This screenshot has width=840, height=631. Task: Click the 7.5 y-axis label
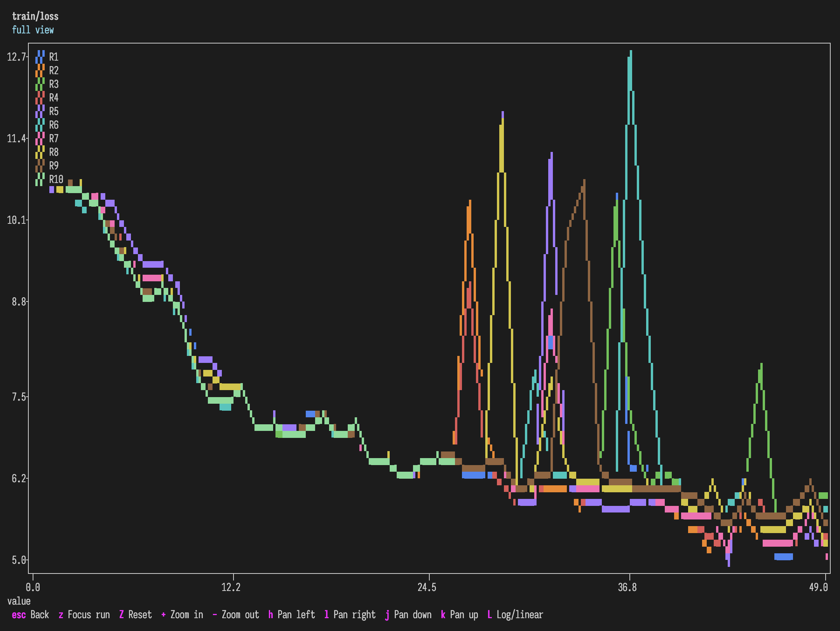(x=19, y=397)
